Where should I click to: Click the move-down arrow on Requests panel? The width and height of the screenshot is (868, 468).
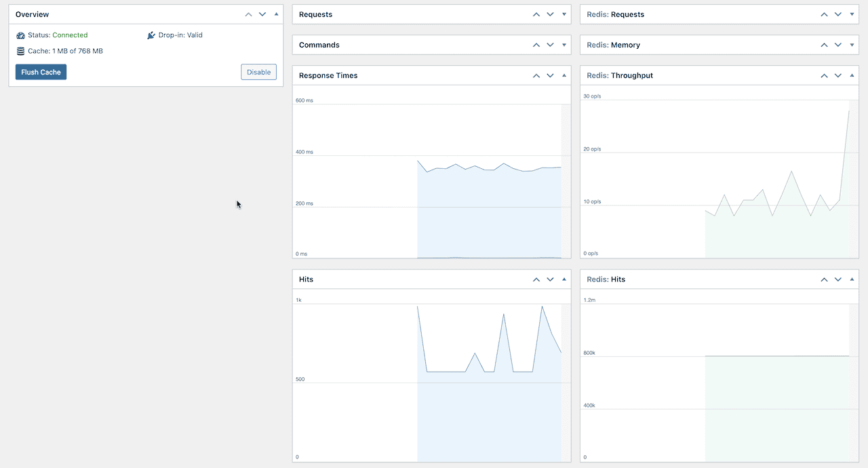pyautogui.click(x=550, y=14)
